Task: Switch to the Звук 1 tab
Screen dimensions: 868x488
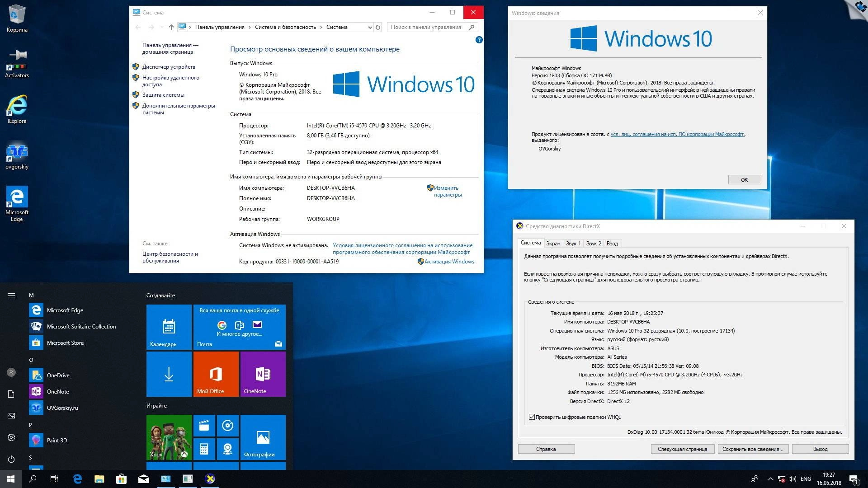Action: (573, 244)
